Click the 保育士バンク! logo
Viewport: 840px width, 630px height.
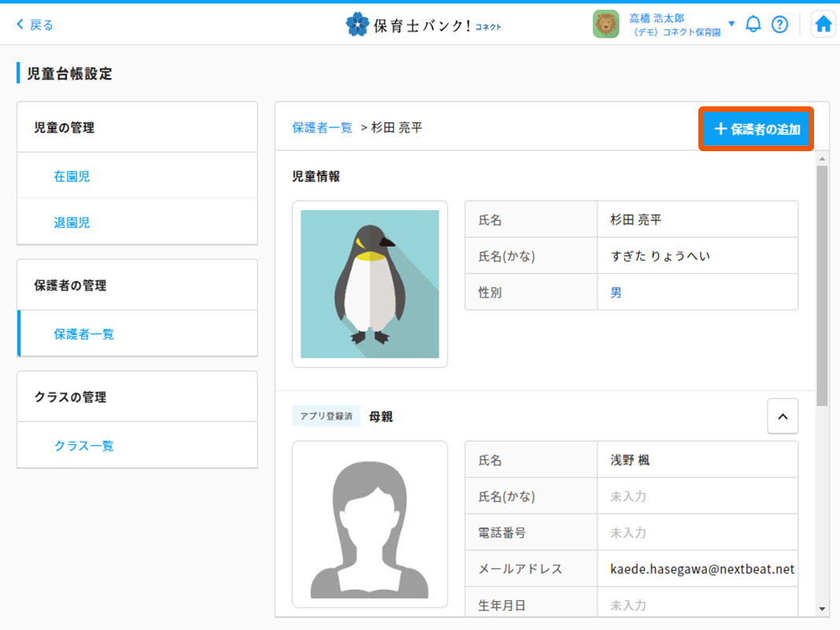click(x=424, y=24)
